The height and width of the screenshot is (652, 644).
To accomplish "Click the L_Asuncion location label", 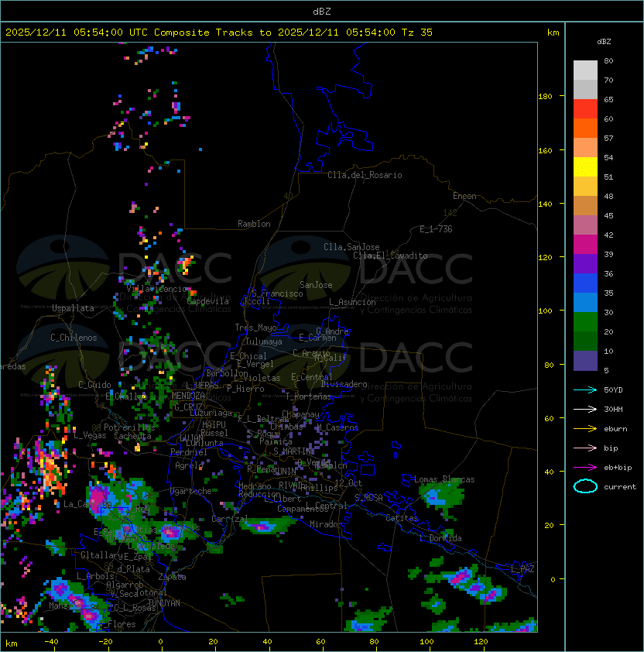I will [x=352, y=302].
